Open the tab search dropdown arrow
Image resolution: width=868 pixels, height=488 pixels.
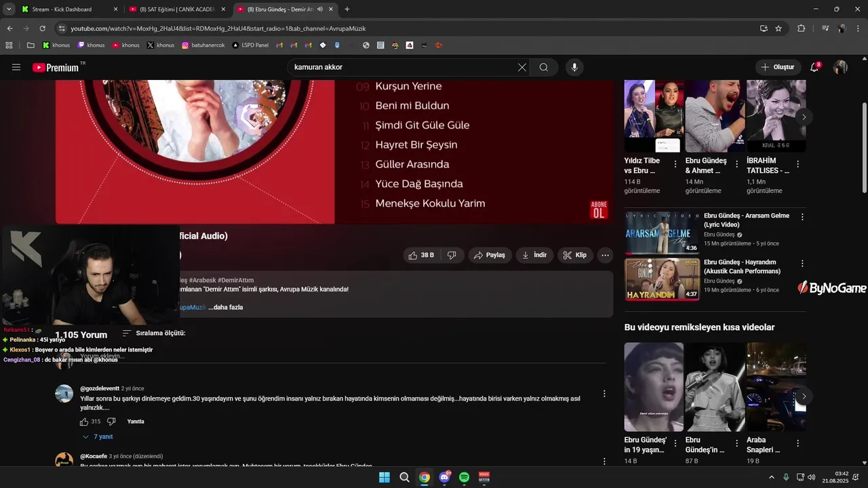(8, 9)
